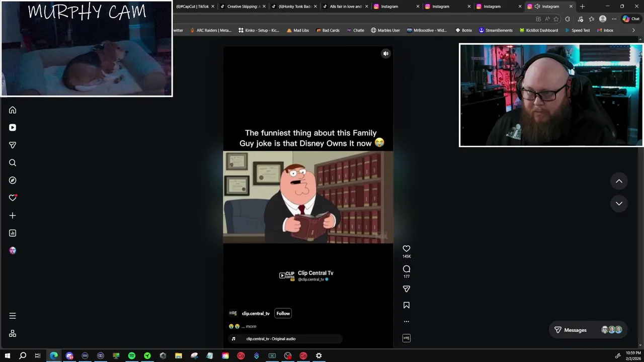The image size is (644, 362).
Task: Open the Marbles User bookmark
Action: (385, 31)
